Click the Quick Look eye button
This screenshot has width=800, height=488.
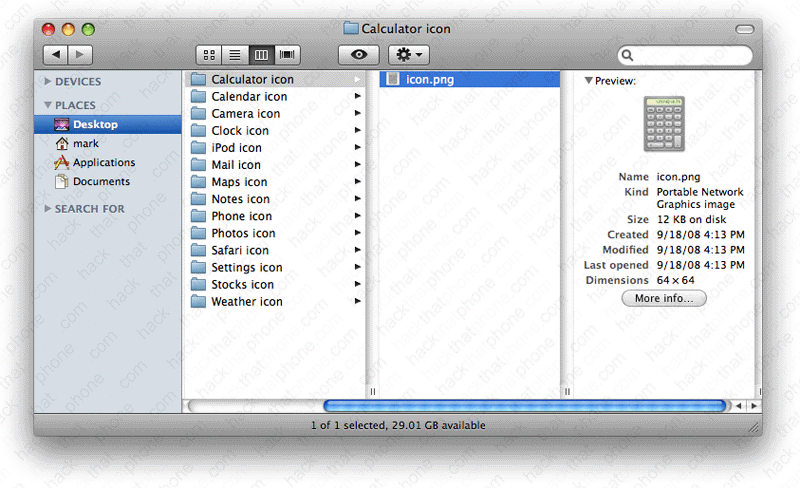(358, 55)
